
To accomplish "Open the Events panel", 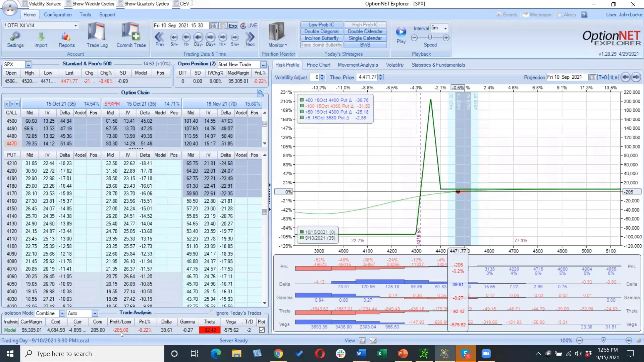I will [x=506, y=15].
